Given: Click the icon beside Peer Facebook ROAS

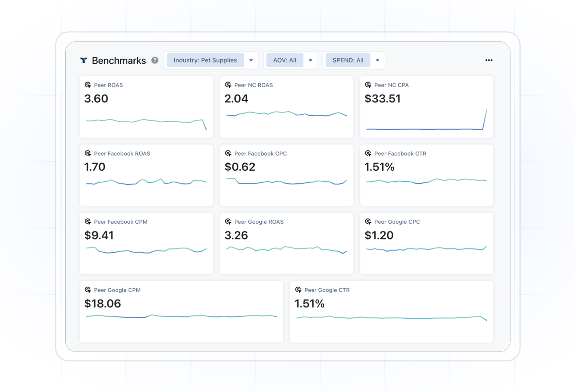Looking at the screenshot, I should [x=88, y=153].
